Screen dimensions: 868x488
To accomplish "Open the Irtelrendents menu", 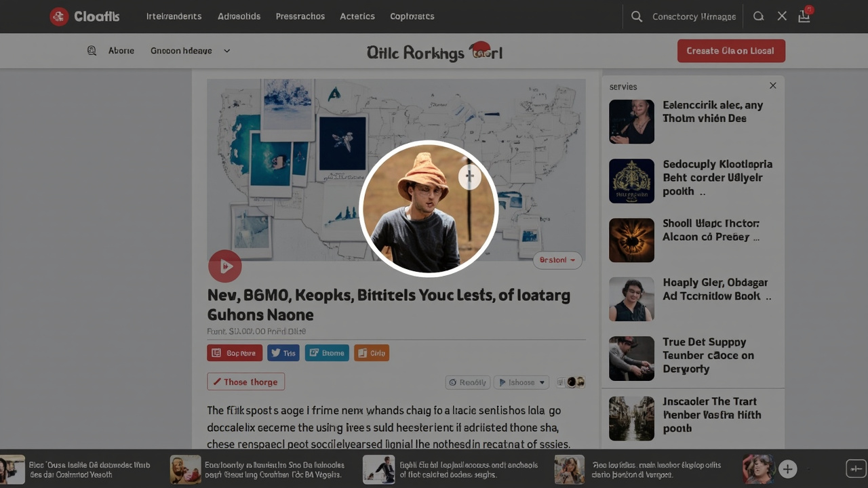I will click(x=174, y=16).
